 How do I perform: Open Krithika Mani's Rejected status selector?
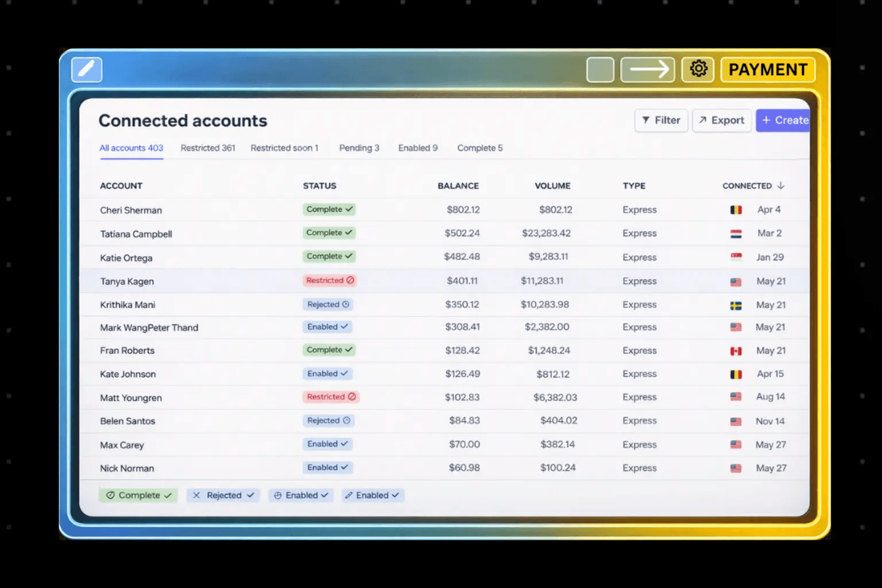328,304
